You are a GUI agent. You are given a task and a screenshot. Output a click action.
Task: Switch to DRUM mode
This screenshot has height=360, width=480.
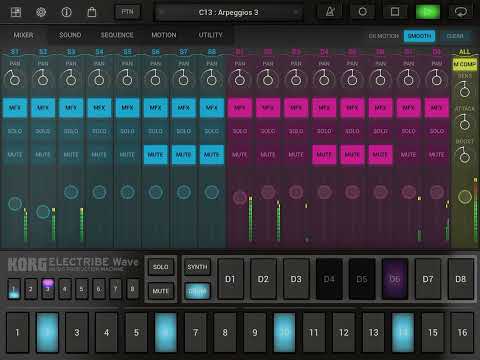coord(197,291)
